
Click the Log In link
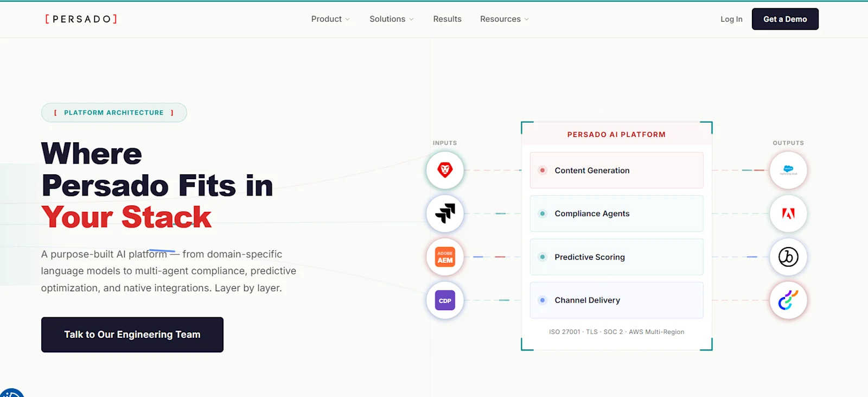(x=731, y=19)
